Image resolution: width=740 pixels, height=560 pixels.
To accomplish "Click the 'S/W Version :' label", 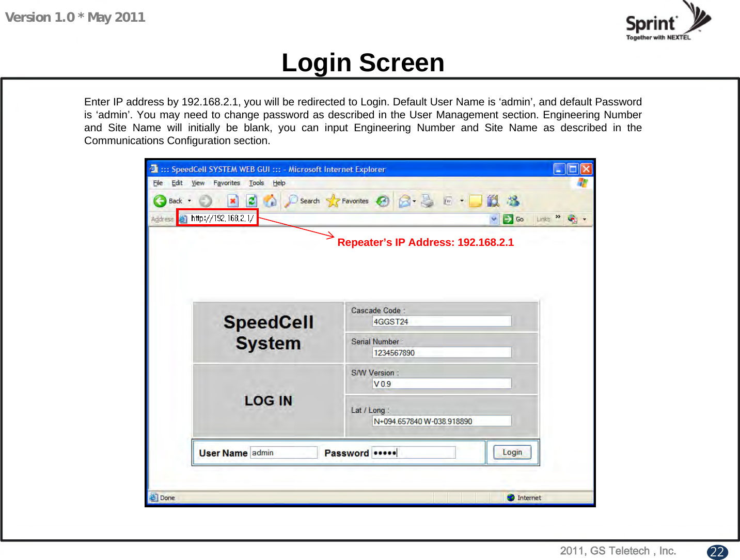I will [375, 372].
